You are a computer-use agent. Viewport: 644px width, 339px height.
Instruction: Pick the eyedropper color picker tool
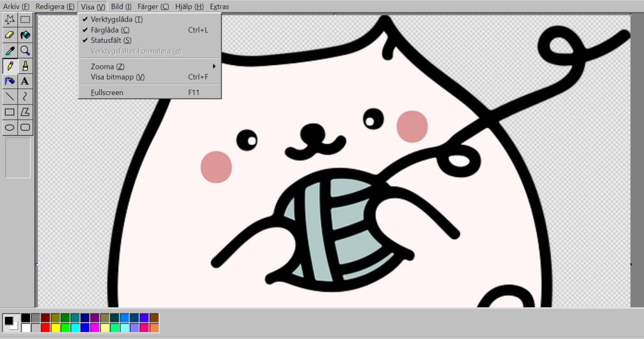point(9,51)
